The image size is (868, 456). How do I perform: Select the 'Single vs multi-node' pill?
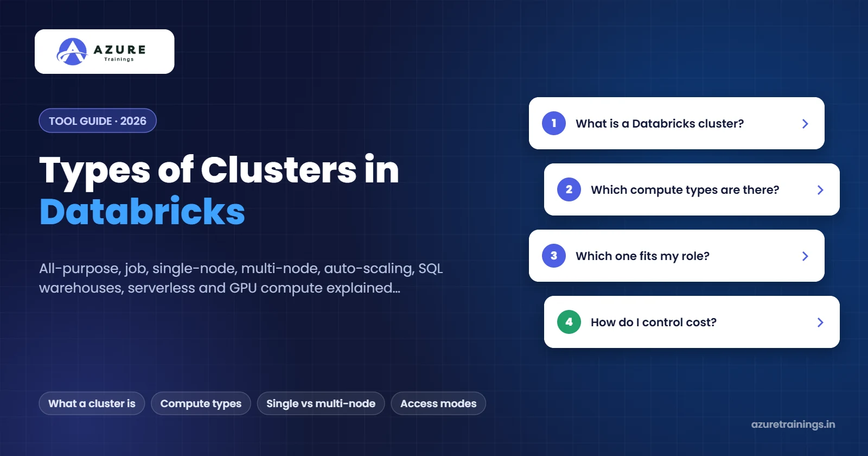point(321,403)
